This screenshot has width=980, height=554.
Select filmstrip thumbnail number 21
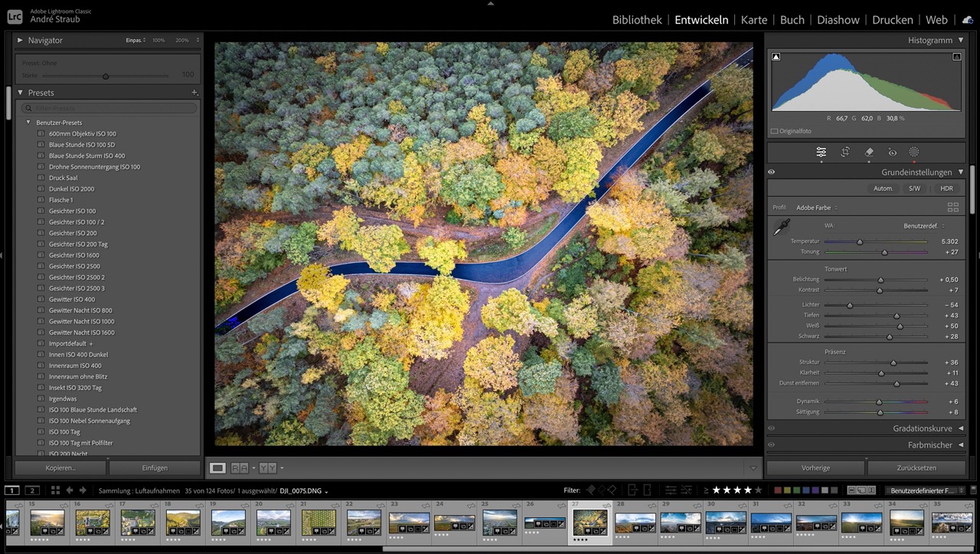click(318, 523)
